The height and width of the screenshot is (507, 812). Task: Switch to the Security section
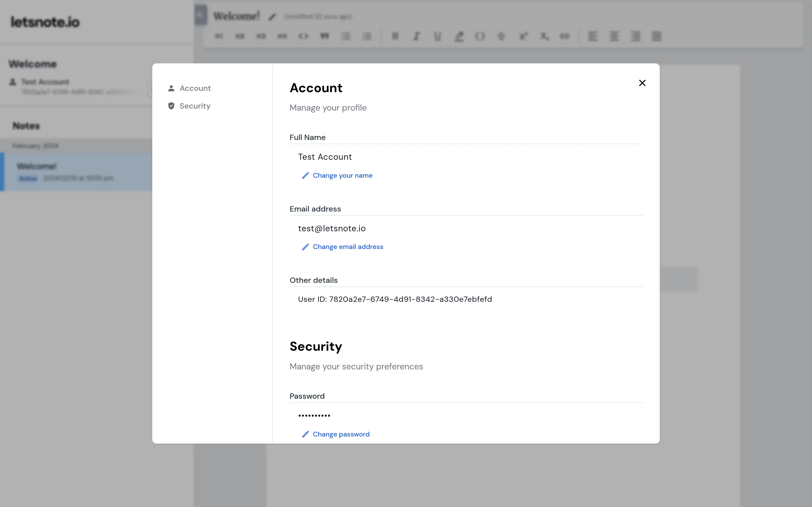click(x=195, y=106)
